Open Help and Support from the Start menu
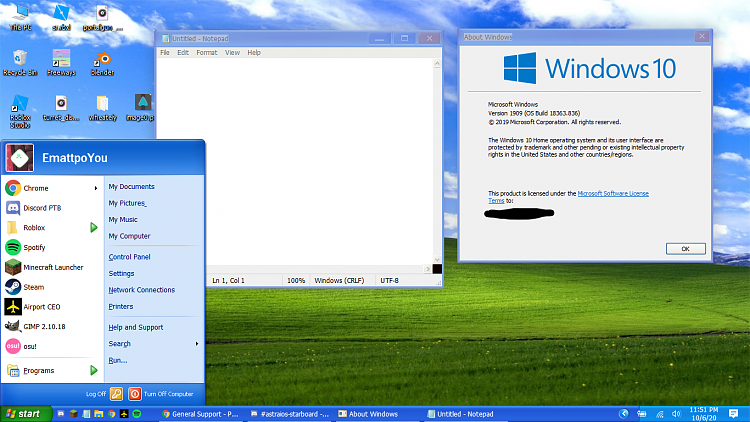The image size is (750, 422). coord(136,327)
